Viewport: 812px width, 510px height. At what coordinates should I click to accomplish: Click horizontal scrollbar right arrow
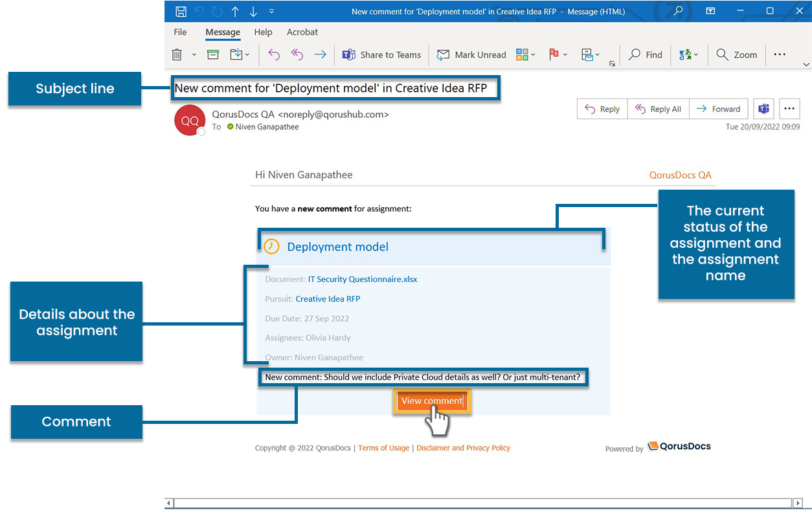pos(797,503)
